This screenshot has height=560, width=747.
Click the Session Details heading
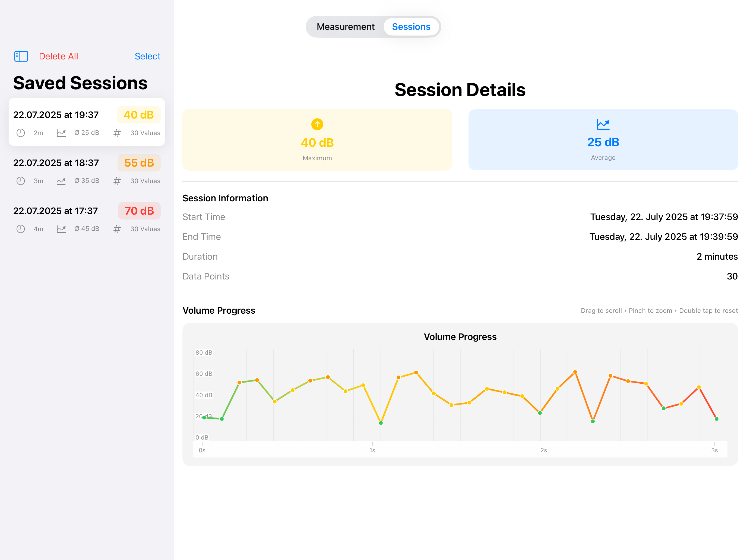coord(460,90)
